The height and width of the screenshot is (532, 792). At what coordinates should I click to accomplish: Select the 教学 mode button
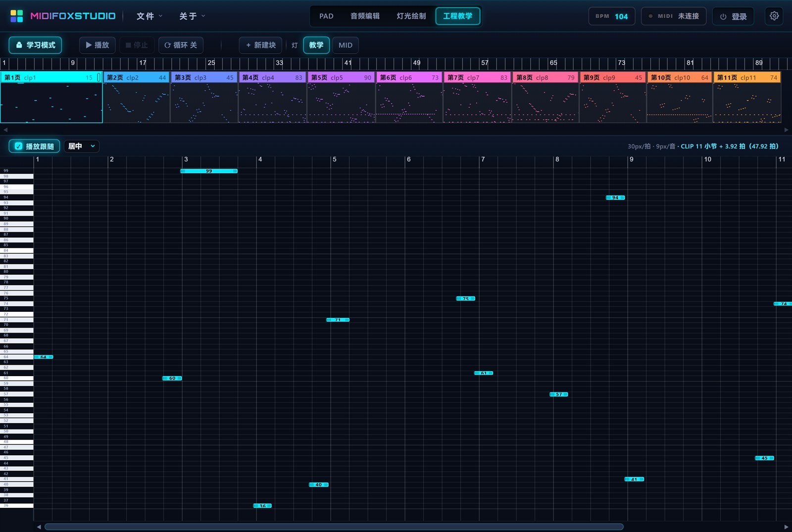tap(316, 45)
